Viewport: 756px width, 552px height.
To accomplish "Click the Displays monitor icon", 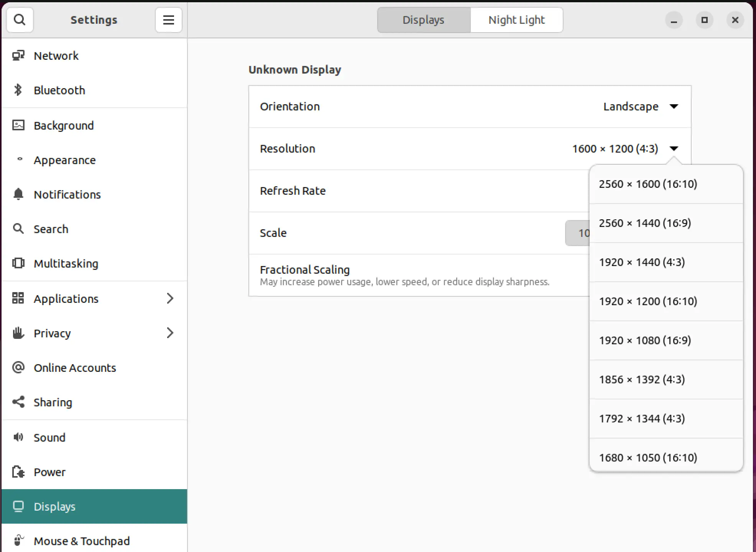I will tap(18, 506).
